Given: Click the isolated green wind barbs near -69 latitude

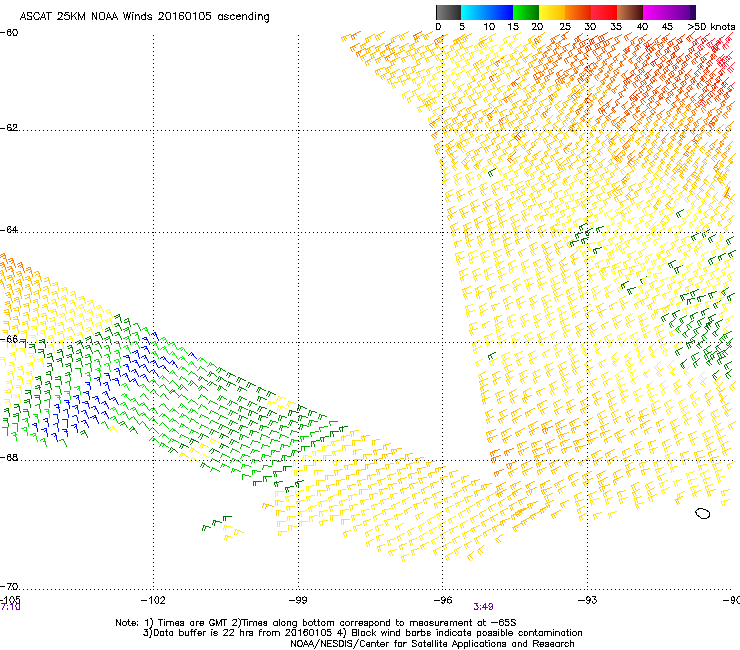Looking at the screenshot, I should click(217, 523).
